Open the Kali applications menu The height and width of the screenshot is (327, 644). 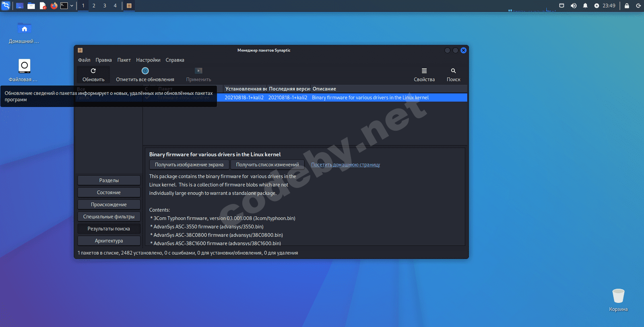point(6,6)
